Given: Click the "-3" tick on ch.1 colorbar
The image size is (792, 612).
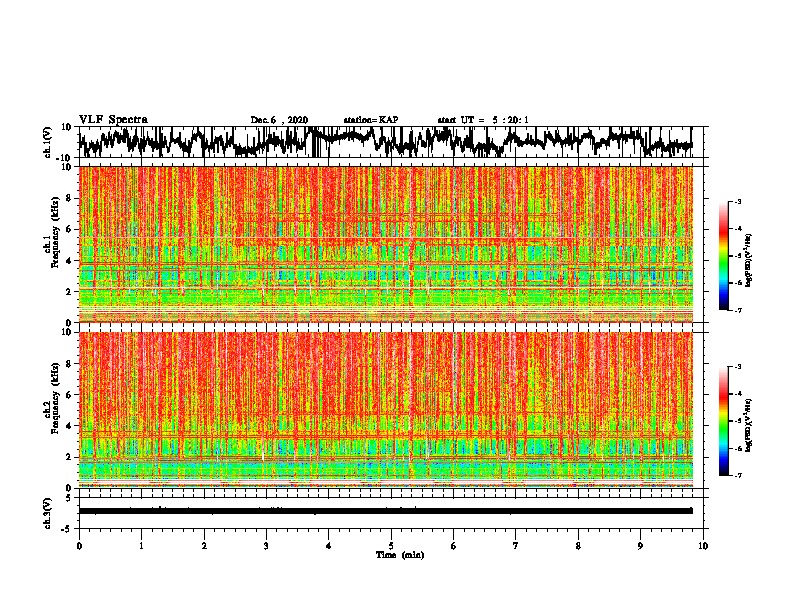Looking at the screenshot, I should coord(738,202).
